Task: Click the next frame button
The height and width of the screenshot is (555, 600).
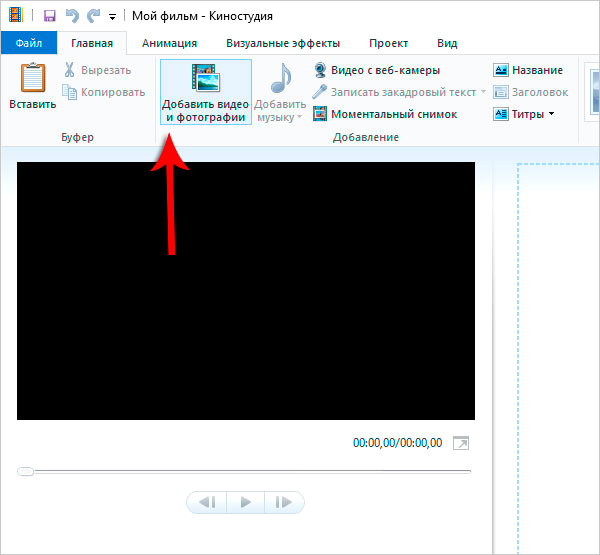Action: click(284, 502)
